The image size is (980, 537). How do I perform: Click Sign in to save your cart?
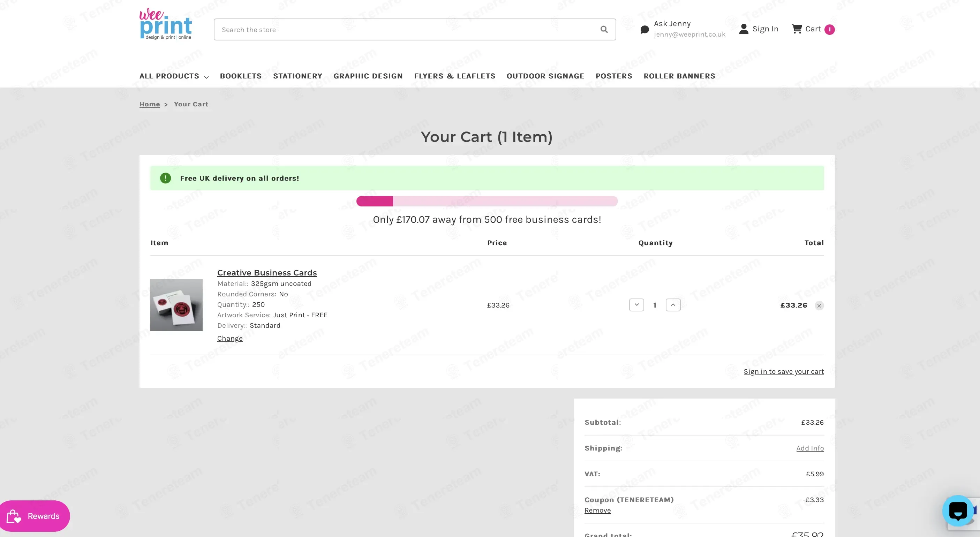[x=784, y=372]
